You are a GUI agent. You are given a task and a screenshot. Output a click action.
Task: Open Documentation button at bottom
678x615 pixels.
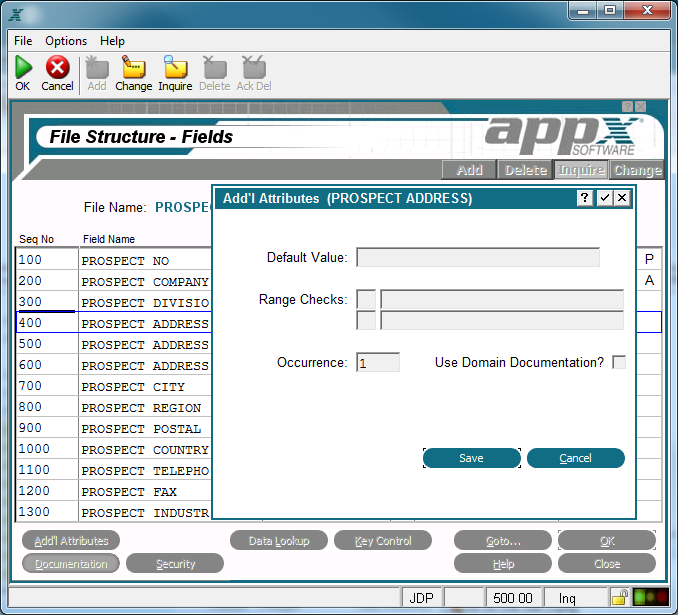[x=71, y=564]
